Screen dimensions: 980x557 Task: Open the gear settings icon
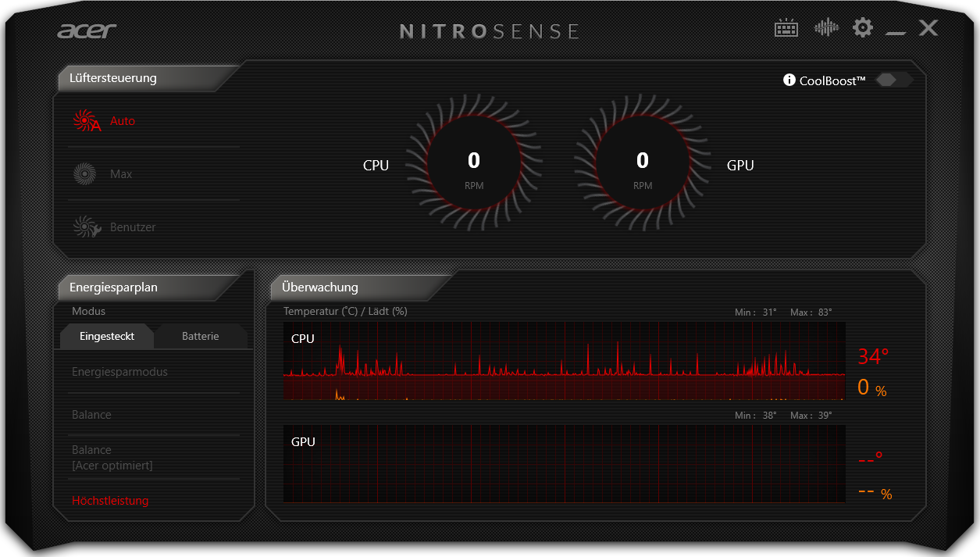point(863,28)
